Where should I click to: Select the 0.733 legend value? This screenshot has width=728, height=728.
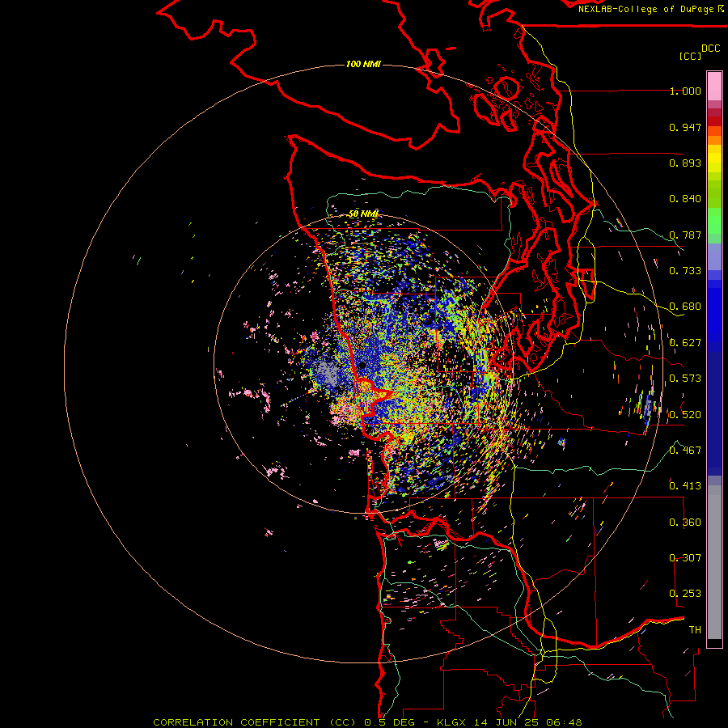point(685,271)
